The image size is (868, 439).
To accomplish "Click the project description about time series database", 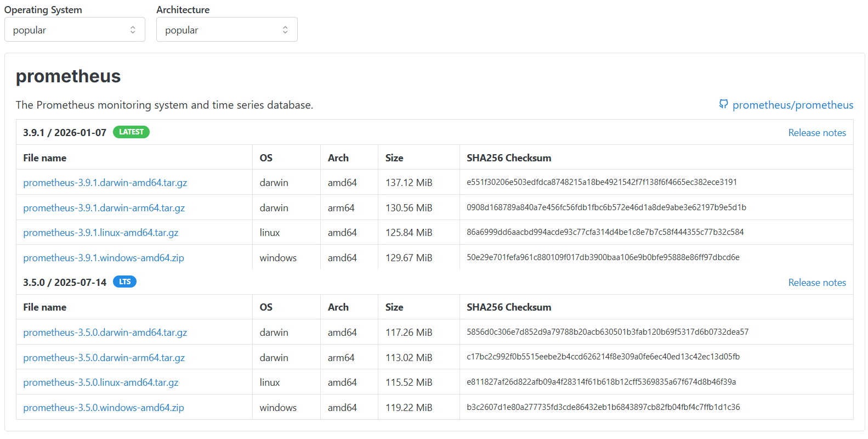I will (x=164, y=105).
